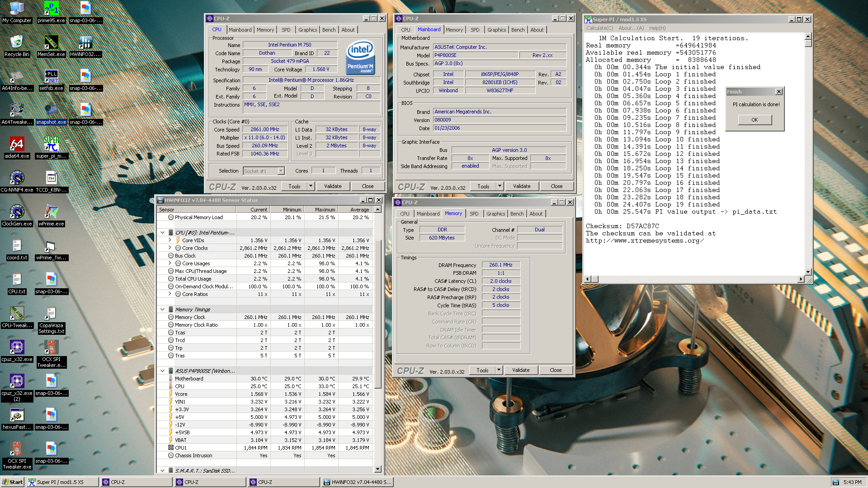
Task: Click the Maximum column header in HWiNFO
Action: pyautogui.click(x=321, y=210)
